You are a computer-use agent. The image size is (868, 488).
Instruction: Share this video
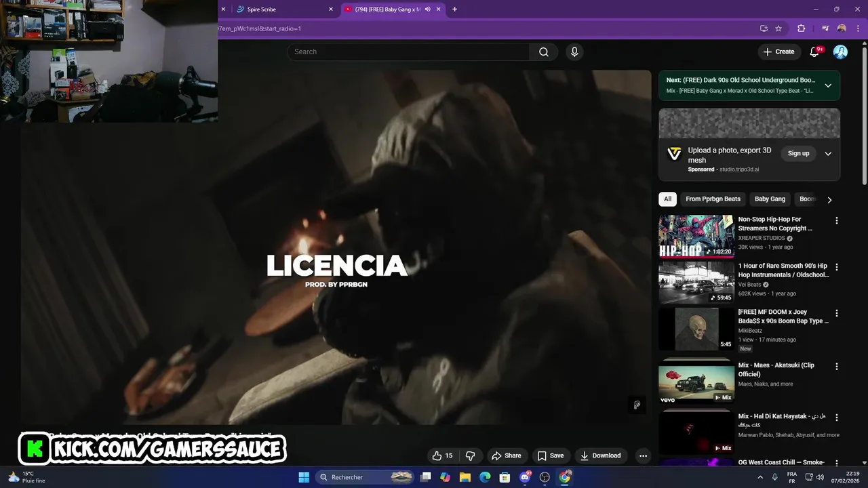pos(507,455)
